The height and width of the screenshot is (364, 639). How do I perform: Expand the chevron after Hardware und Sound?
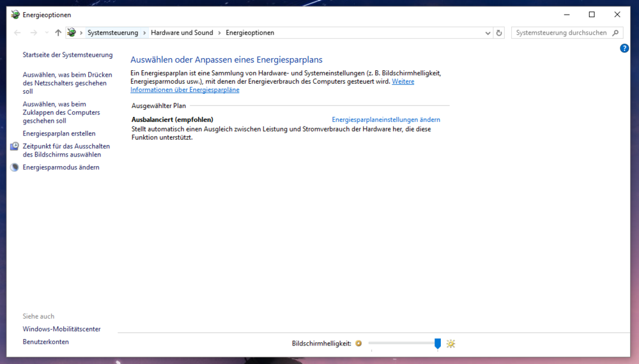(x=220, y=33)
